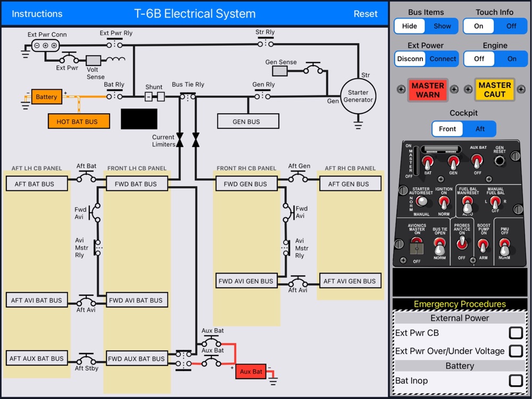
Task: Tap the Aft Stby circuit breaker
Action: point(86,359)
